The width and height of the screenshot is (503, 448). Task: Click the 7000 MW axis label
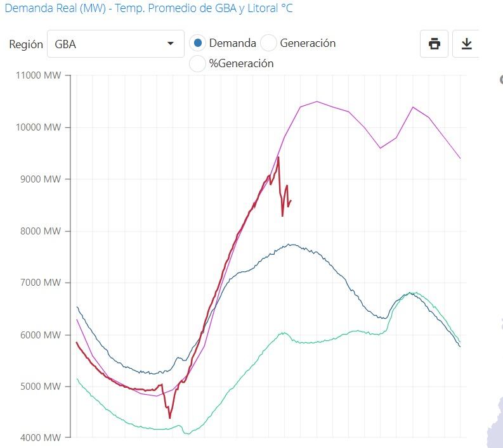41,283
